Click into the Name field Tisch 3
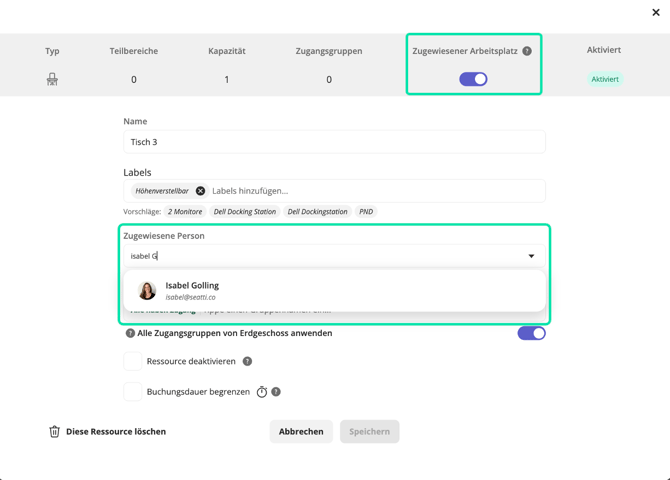The height and width of the screenshot is (480, 670). pos(334,142)
